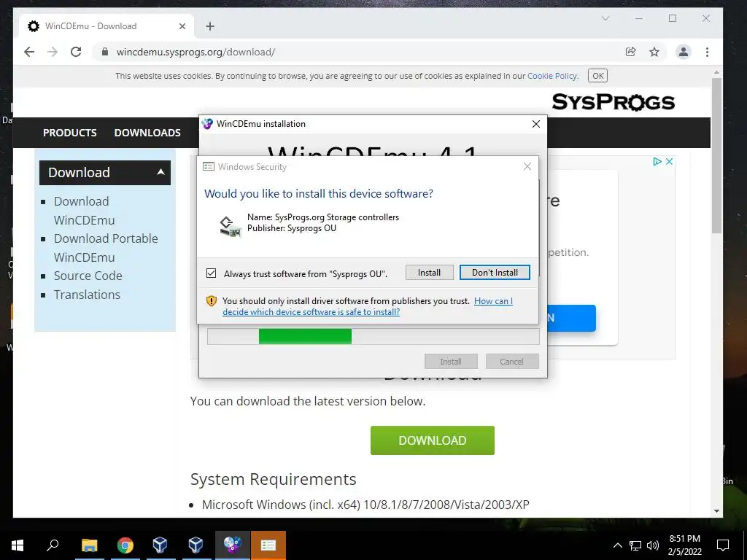Open How can I decide safe software link
The height and width of the screenshot is (560, 747).
(368, 307)
